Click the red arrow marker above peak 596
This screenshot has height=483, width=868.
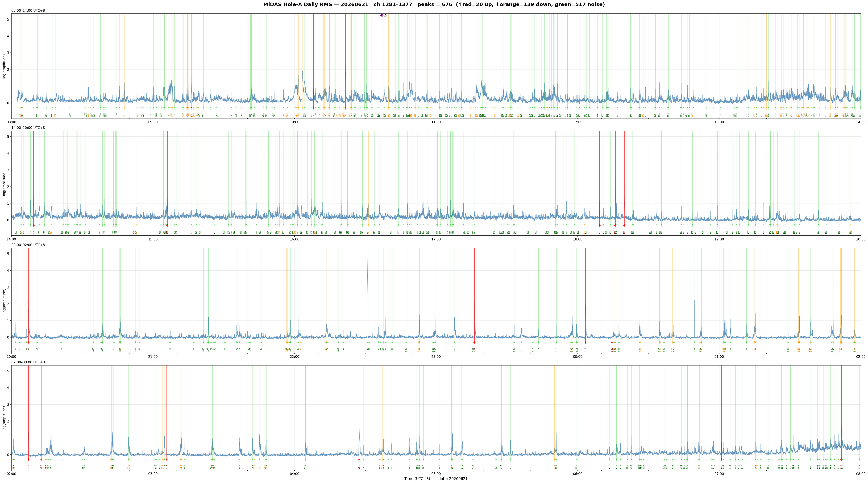click(x=359, y=459)
